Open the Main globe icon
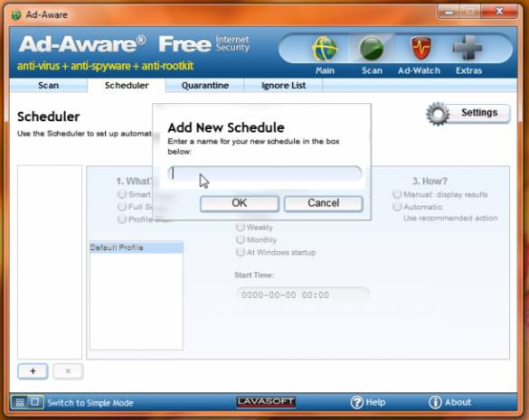 click(x=325, y=49)
